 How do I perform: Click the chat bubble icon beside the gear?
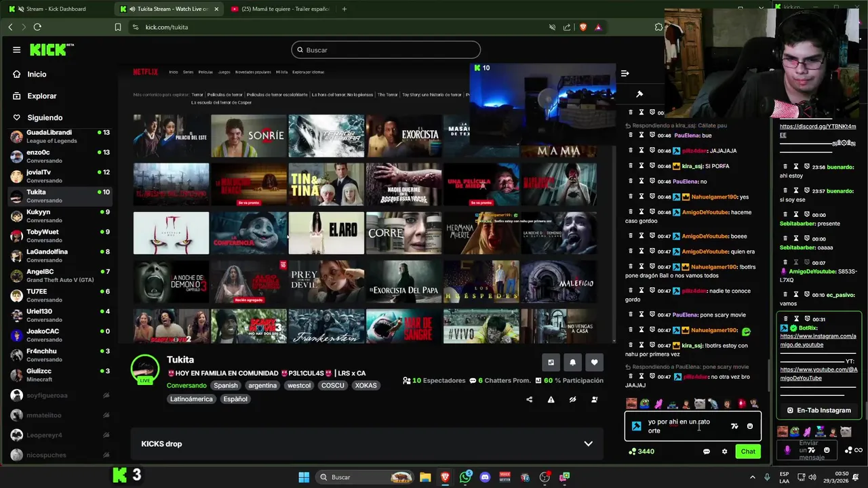(x=707, y=451)
